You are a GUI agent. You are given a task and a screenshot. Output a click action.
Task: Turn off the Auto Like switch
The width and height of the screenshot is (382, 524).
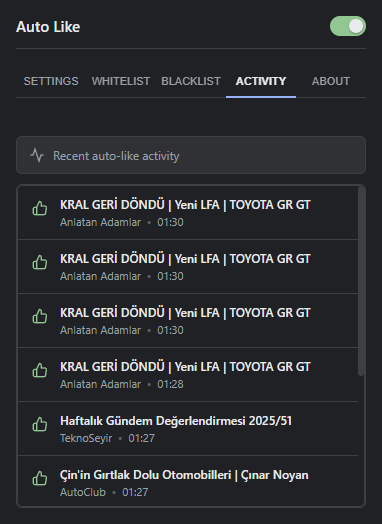[348, 26]
